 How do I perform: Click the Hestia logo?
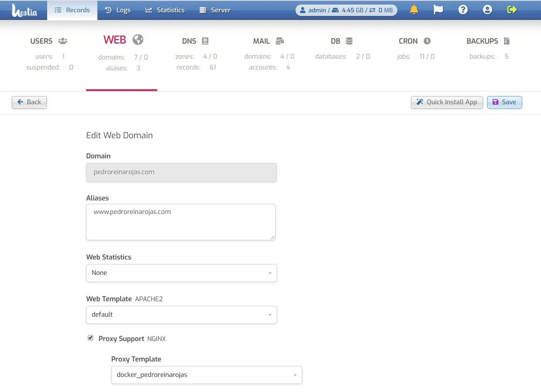(24, 10)
